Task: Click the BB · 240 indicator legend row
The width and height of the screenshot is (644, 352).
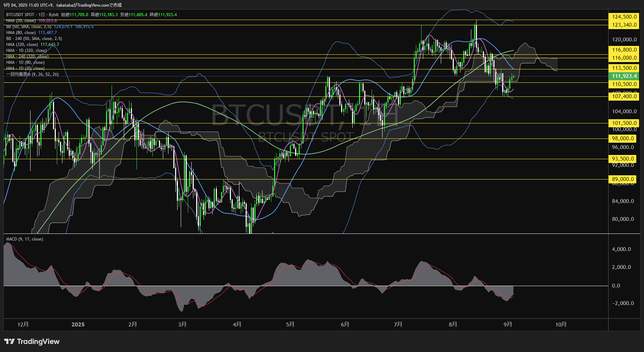Action: click(34, 39)
